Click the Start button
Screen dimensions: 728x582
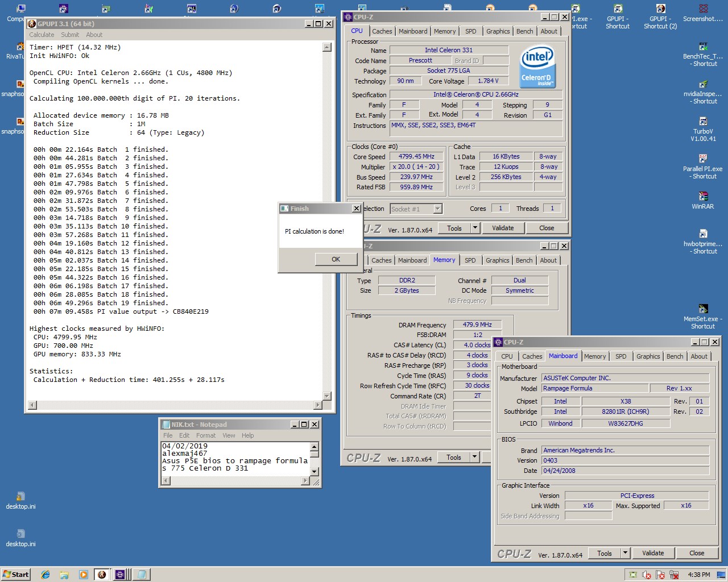coord(16,575)
